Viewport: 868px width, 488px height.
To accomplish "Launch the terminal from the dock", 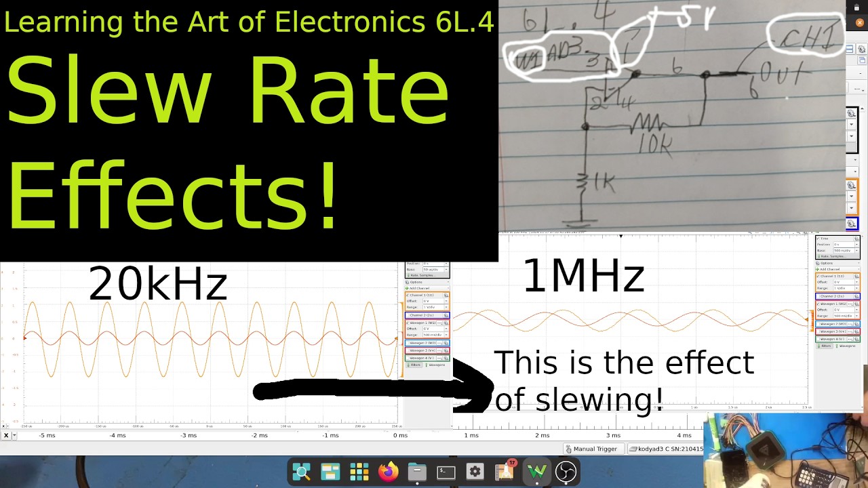I will [446, 472].
